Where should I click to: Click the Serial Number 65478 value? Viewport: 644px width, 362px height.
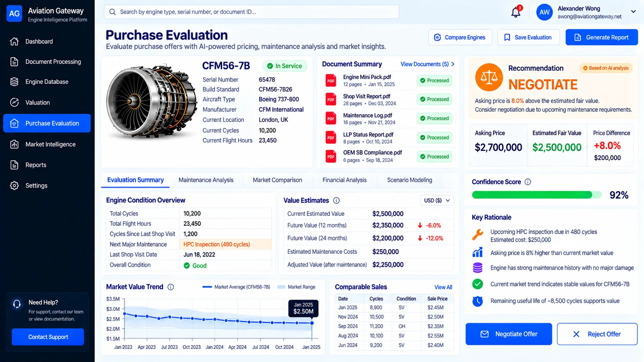tap(267, 80)
